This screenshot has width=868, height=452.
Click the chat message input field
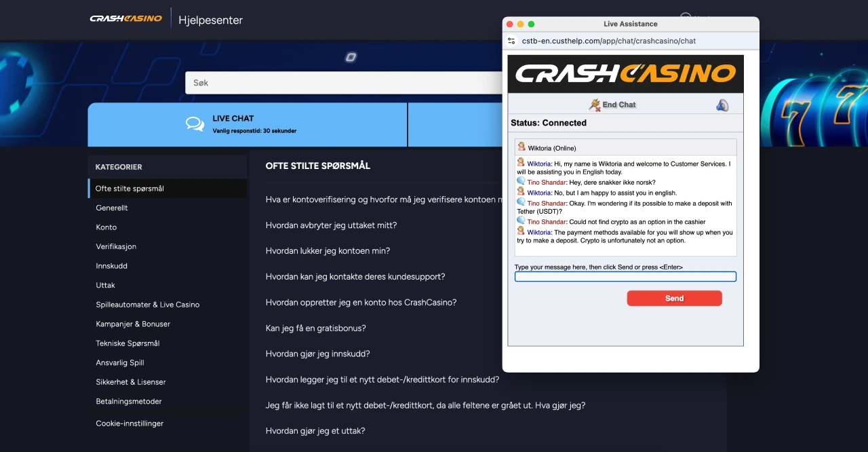(x=624, y=276)
